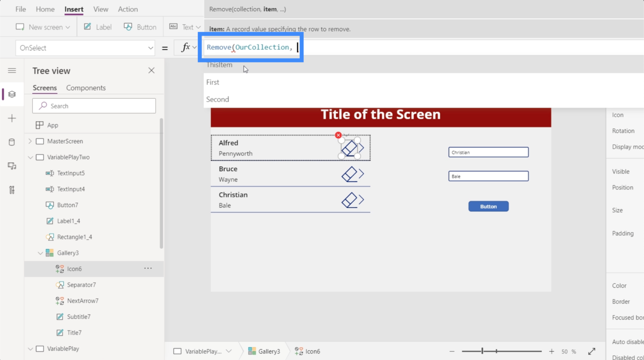The width and height of the screenshot is (644, 360).
Task: Click the fx formula icon
Action: (186, 47)
